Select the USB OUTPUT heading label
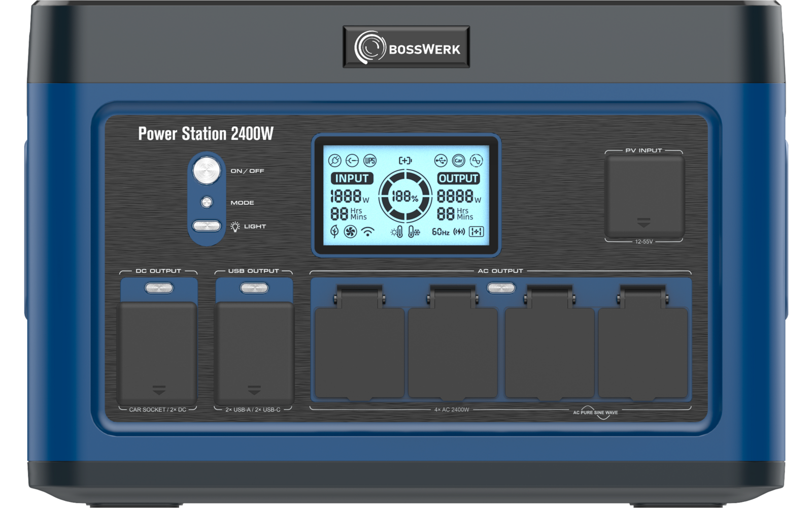Viewport: 812px width, 508px height. [x=253, y=271]
